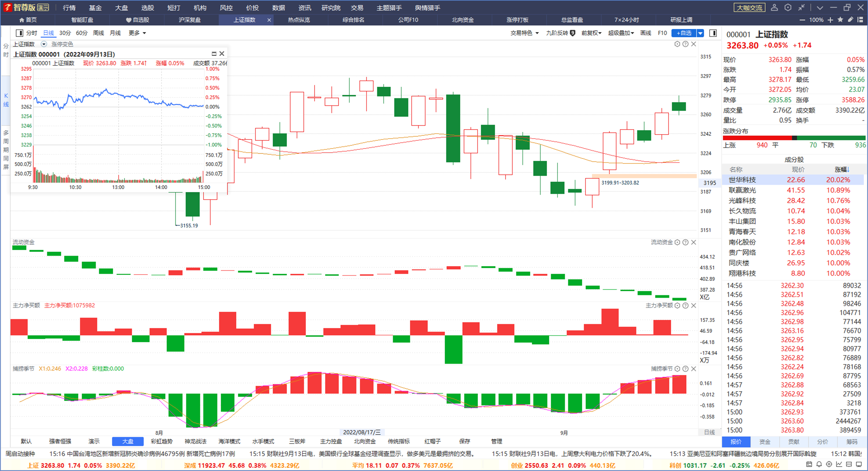This screenshot has width=868, height=471.
Task: Expand the 更多 period dropdown
Action: pyautogui.click(x=137, y=33)
